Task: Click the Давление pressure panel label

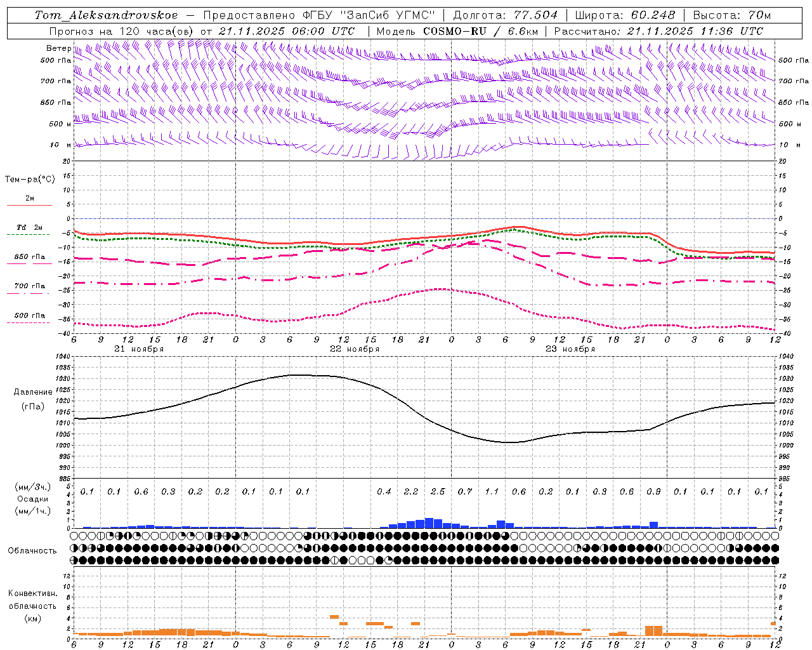Action: [33, 392]
